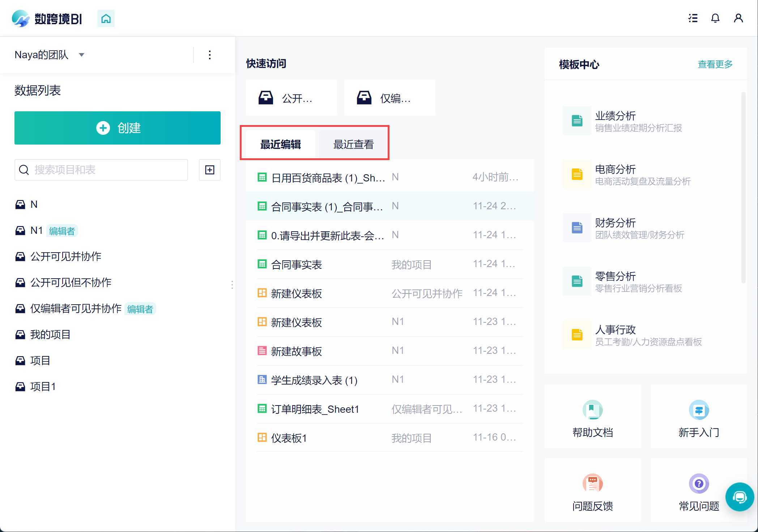Open 新手入门 beginner guide icon

tap(699, 411)
